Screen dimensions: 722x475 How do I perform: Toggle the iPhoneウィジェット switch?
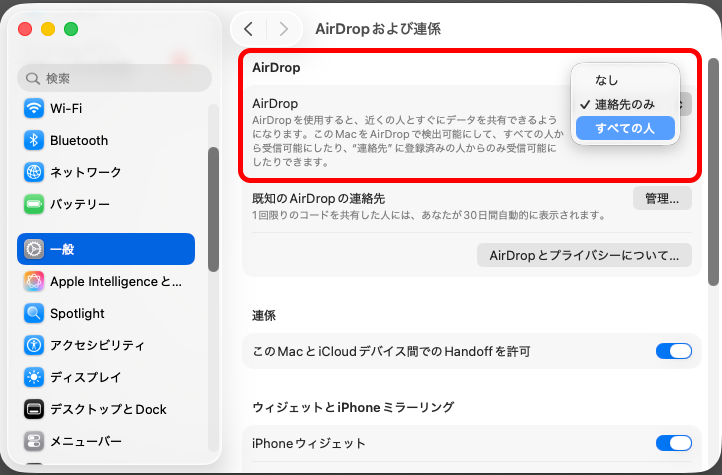click(x=674, y=443)
